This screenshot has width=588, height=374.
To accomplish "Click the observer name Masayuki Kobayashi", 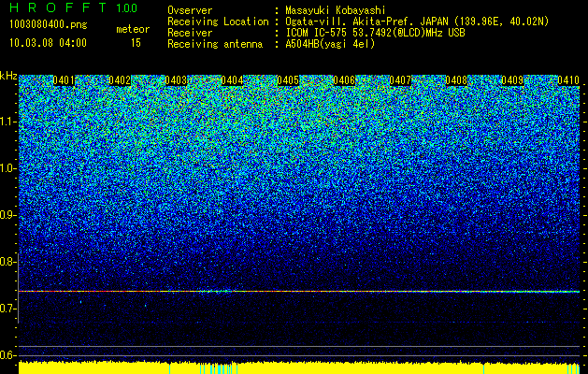I will [x=336, y=10].
